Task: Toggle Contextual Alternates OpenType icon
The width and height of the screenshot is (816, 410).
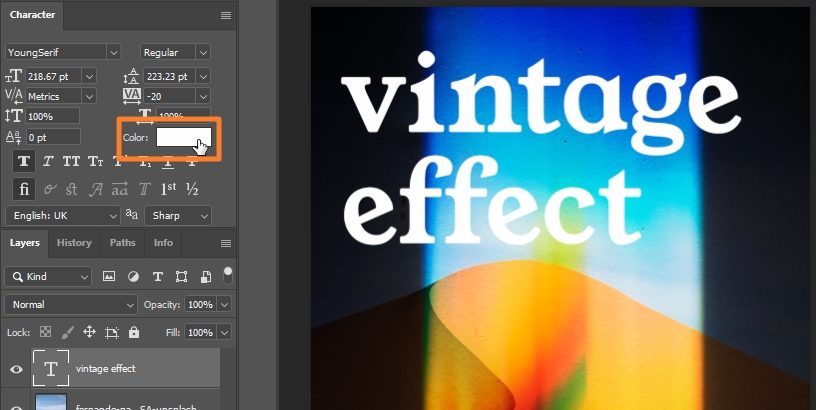Action: coord(50,189)
